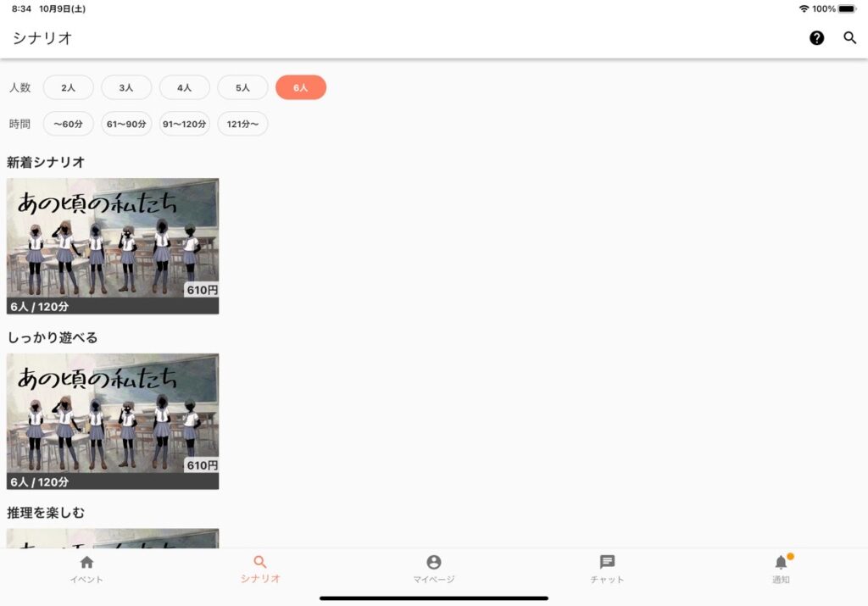This screenshot has width=868, height=606.
Task: Open partially visible scenario under 推理を楽しむ
Action: (113, 538)
